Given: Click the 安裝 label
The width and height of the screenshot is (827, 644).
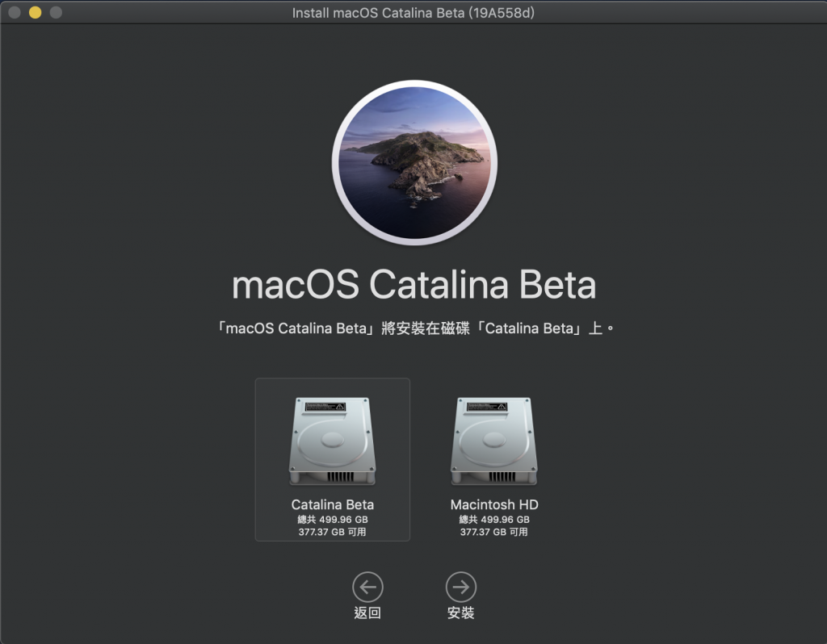Looking at the screenshot, I should 461,613.
